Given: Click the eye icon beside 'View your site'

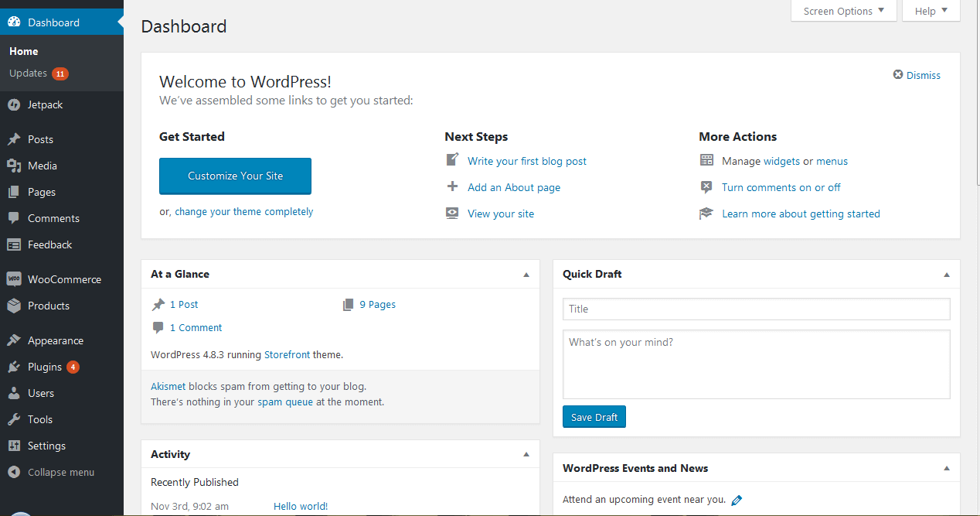Looking at the screenshot, I should pyautogui.click(x=453, y=213).
